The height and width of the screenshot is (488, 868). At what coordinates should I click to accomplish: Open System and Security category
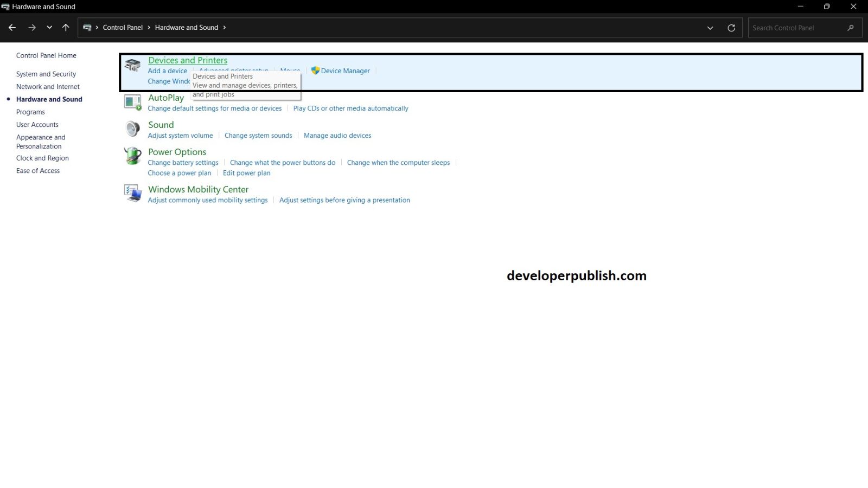pyautogui.click(x=46, y=74)
